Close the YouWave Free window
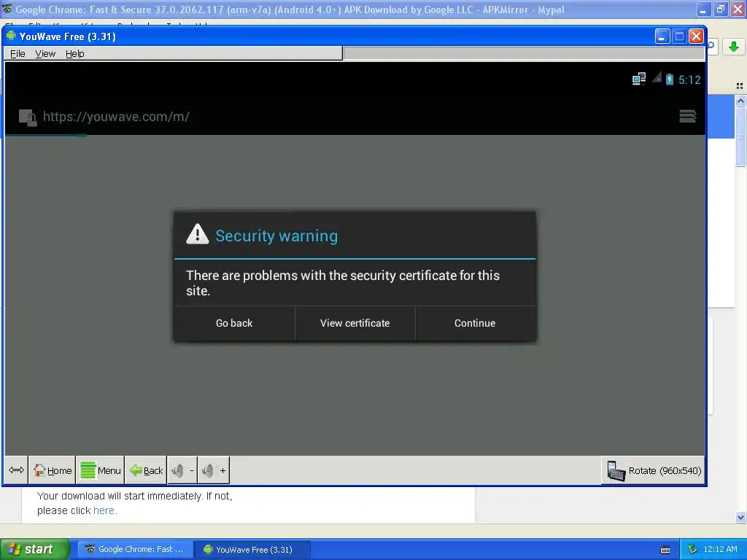The height and width of the screenshot is (560, 747). 696,36
